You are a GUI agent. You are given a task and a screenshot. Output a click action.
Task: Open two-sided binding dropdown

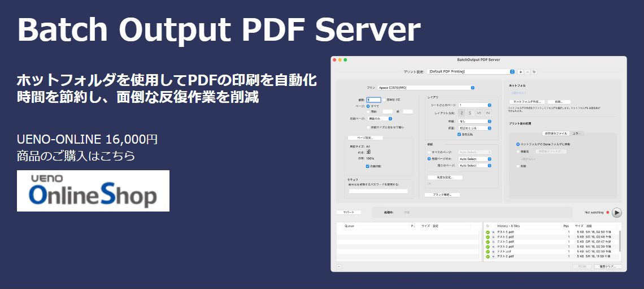[475, 128]
